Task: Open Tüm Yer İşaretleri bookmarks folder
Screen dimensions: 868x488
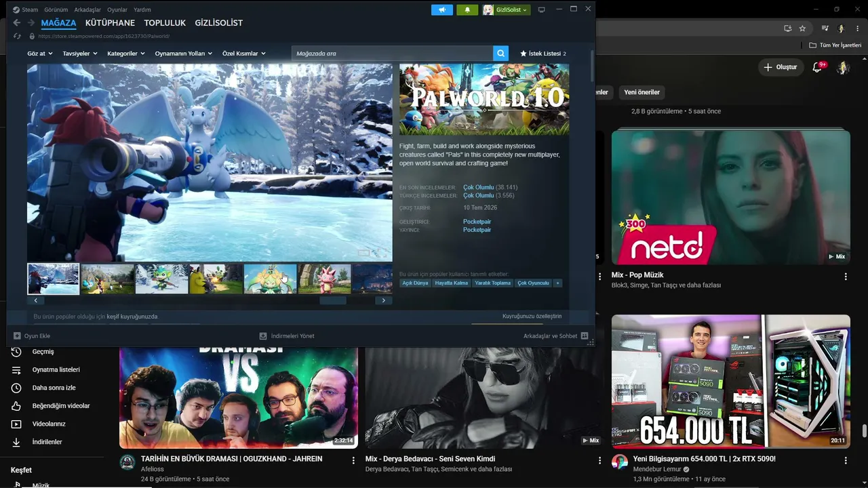Action: coord(835,45)
